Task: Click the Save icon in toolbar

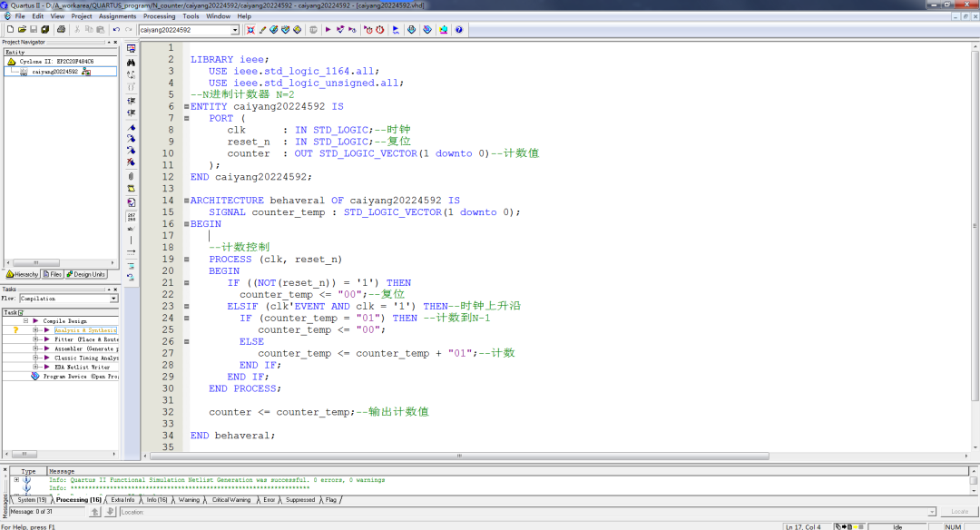Action: [x=34, y=30]
